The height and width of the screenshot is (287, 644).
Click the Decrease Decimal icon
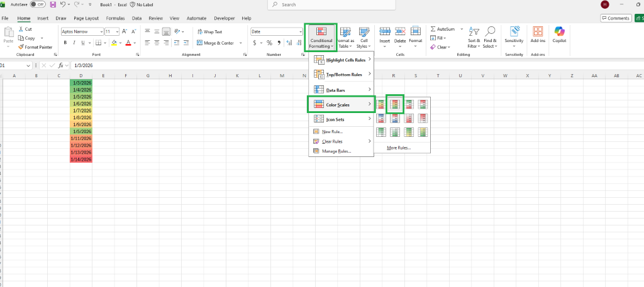[x=298, y=43]
